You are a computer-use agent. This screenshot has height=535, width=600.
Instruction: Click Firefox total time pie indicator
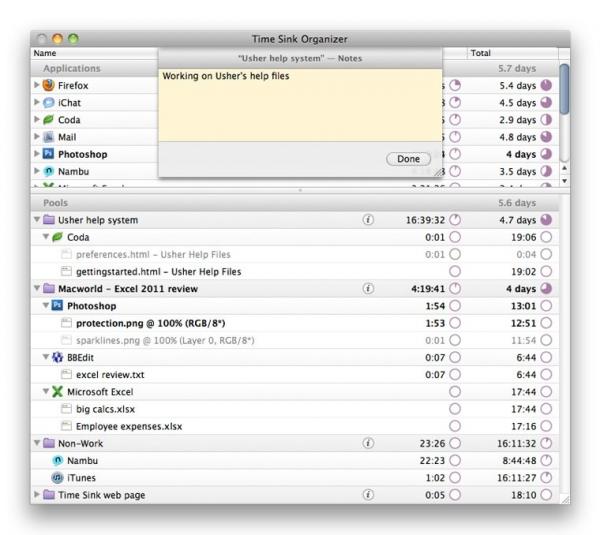pos(546,85)
